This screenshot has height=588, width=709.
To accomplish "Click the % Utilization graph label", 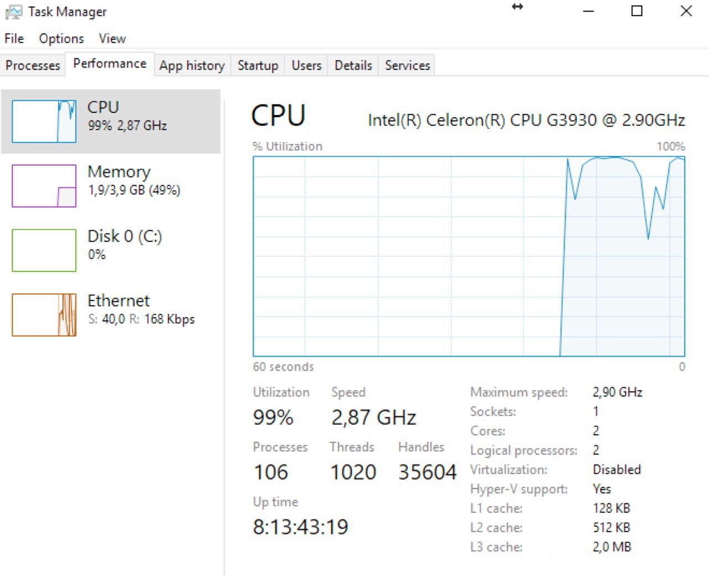I will [287, 147].
